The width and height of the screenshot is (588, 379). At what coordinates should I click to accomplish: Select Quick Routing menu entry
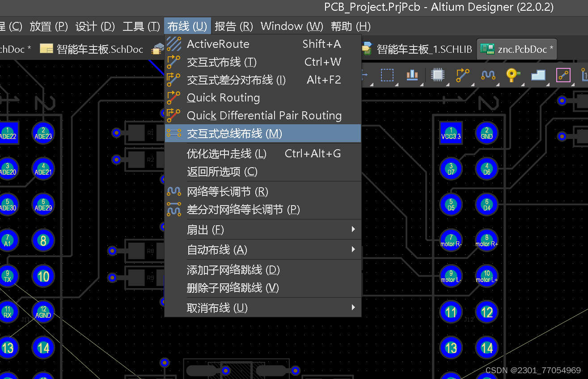(263, 97)
